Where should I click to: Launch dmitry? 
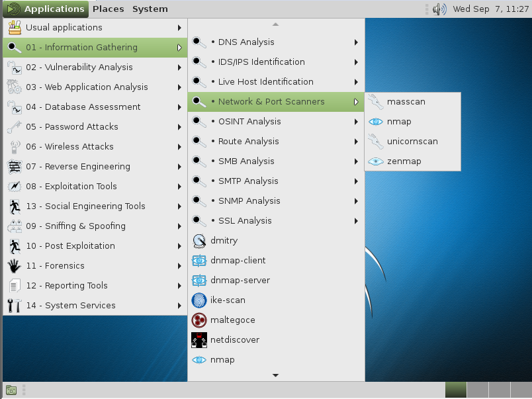(276, 241)
